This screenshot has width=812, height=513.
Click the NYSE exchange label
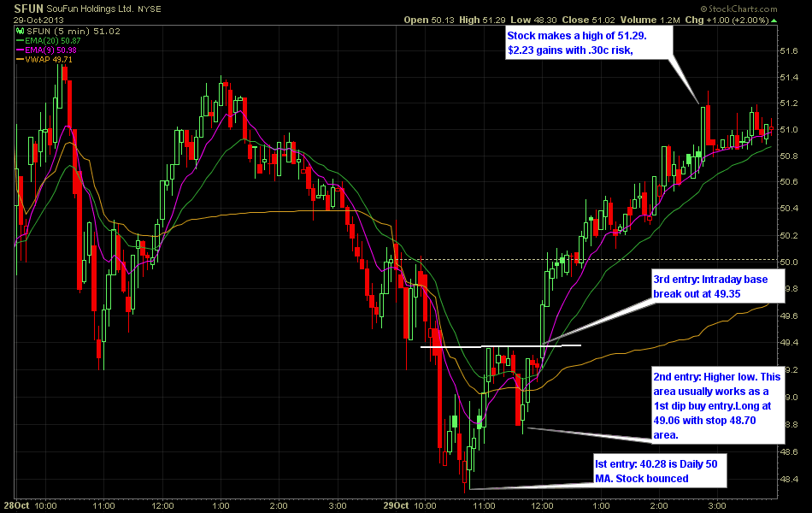pyautogui.click(x=149, y=9)
